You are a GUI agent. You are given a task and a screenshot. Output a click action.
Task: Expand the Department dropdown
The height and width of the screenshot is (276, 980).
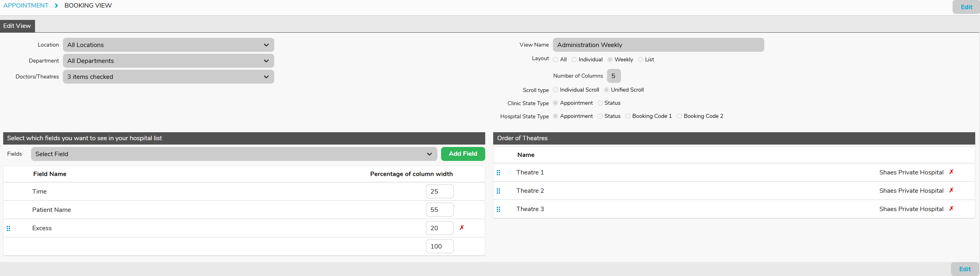(x=168, y=61)
